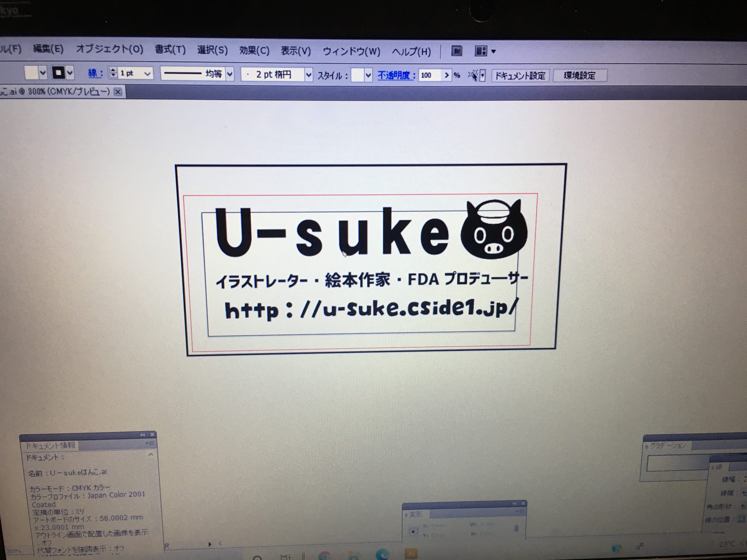The image size is (747, 560).
Task: Click the 不透明度 opacity link
Action: click(x=396, y=75)
